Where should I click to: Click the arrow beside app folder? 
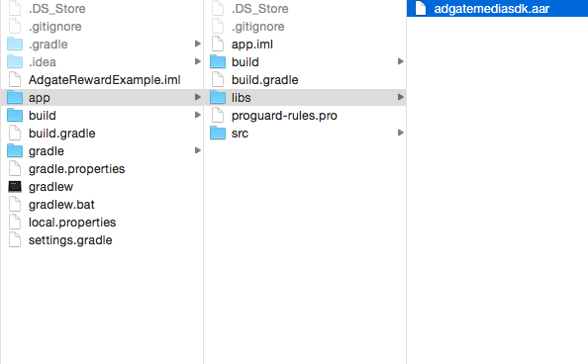(x=198, y=97)
